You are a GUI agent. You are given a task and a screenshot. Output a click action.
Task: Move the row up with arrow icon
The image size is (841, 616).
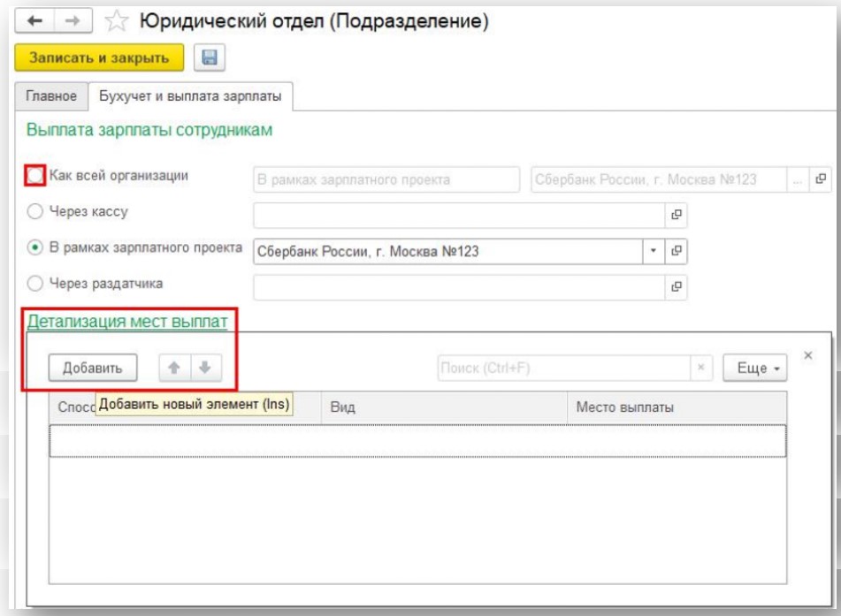(x=174, y=368)
